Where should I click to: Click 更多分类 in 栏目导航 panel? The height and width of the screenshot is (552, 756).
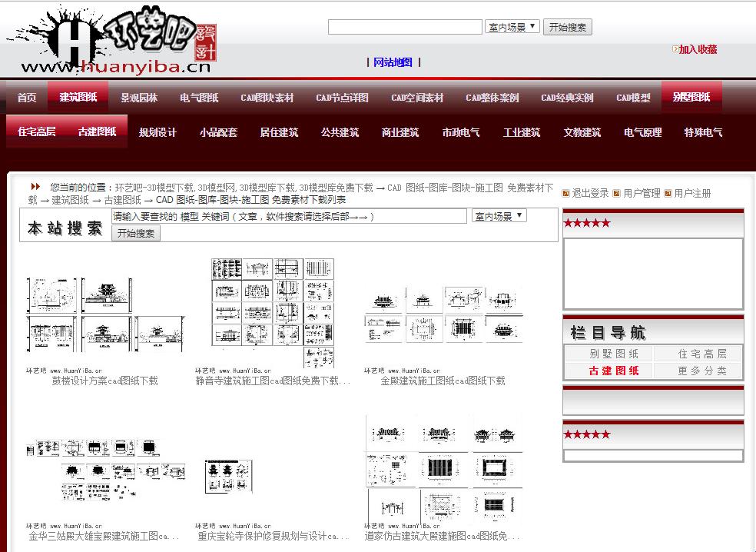[x=702, y=371]
